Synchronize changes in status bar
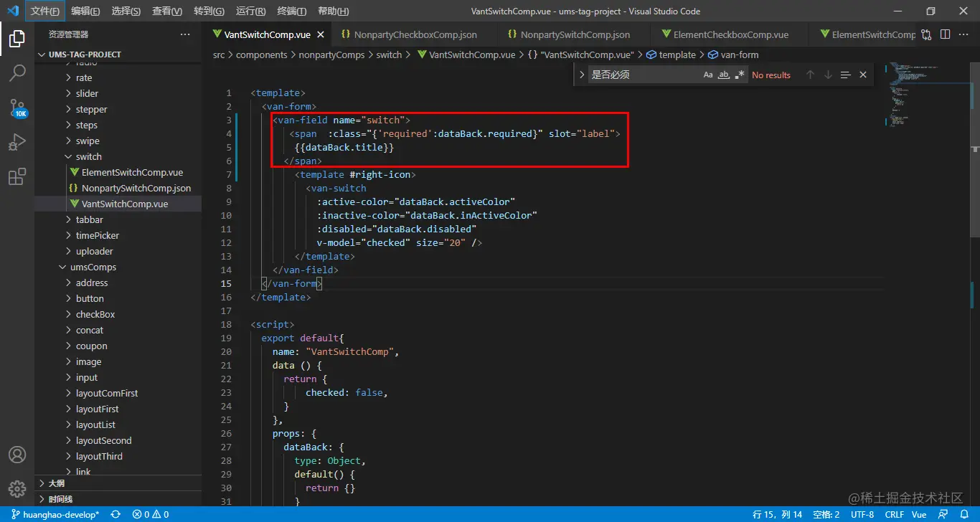 pos(115,514)
